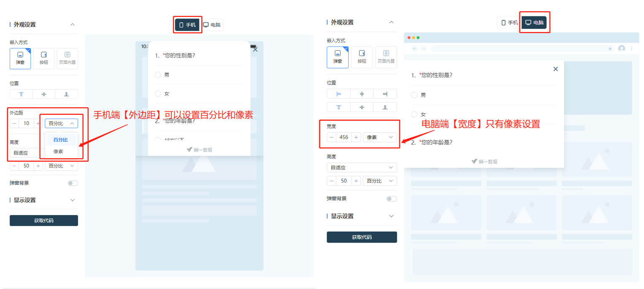This screenshot has width=644, height=289.
Task: Select 页面内置 embed mode in desktop-view panel
Action: [386, 57]
